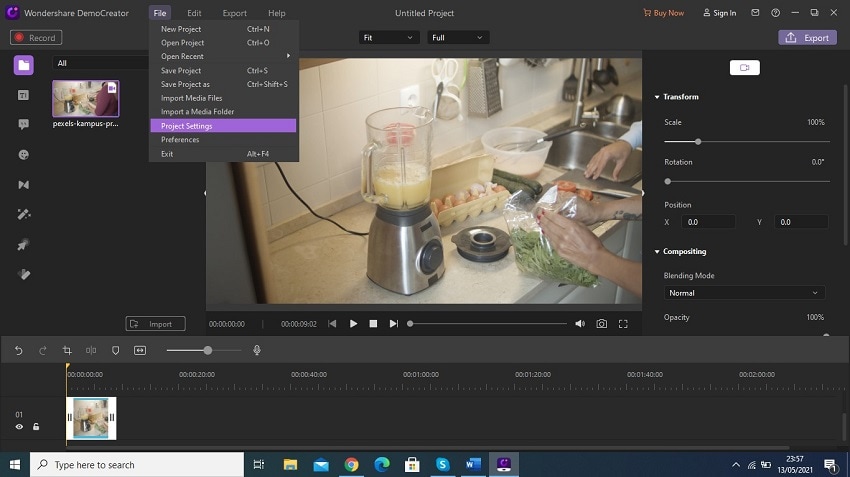
Task: Open Word from the taskbar
Action: point(473,465)
